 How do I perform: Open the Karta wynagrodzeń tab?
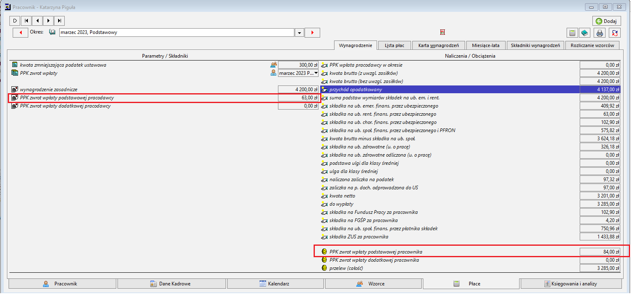438,45
